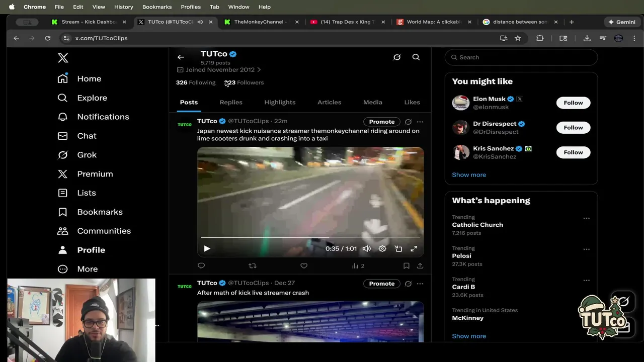The width and height of the screenshot is (644, 362).
Task: Click the Grok icon in profile header
Action: (x=397, y=57)
